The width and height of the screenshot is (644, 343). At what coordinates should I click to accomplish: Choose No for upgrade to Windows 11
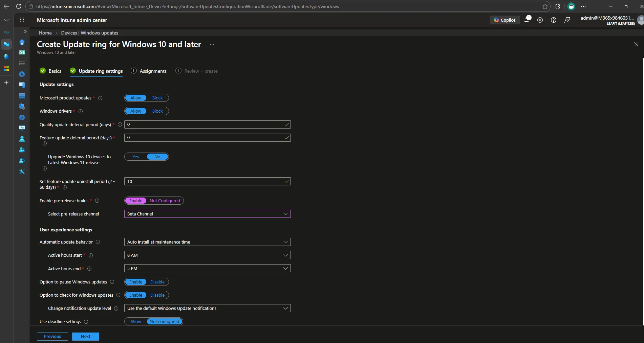point(157,157)
